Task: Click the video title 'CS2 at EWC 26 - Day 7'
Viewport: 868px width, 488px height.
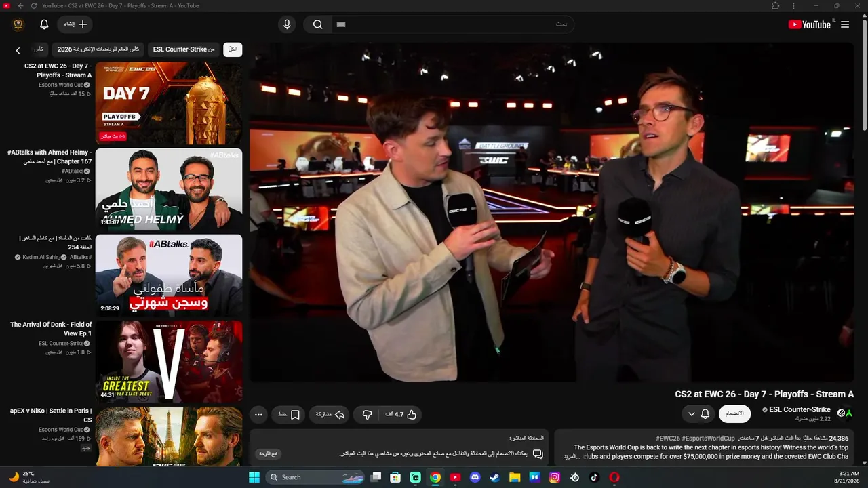Action: coord(764,394)
